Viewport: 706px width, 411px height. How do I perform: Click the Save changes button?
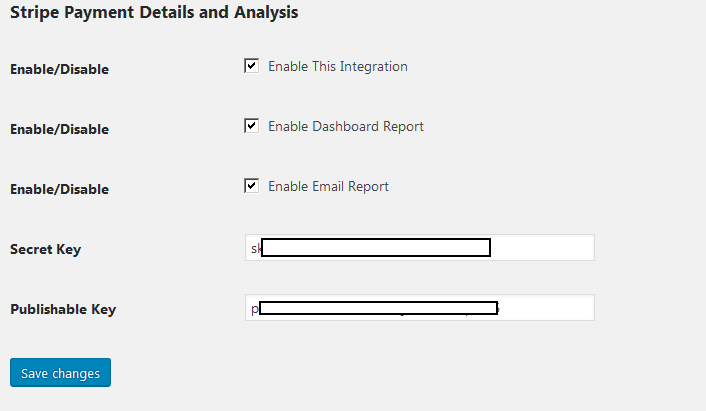tap(60, 373)
